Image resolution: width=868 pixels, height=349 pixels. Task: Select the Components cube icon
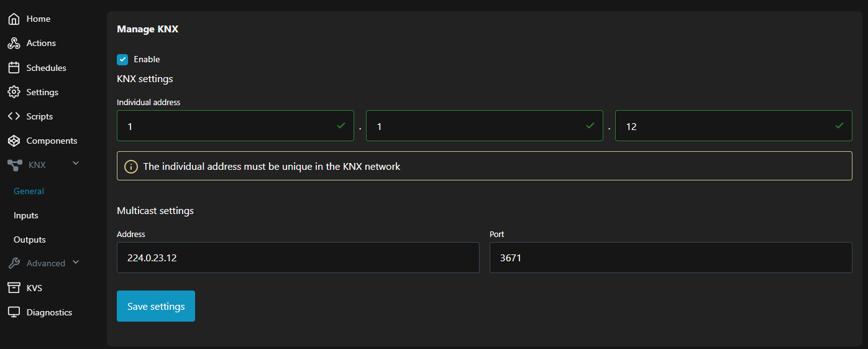click(x=14, y=141)
